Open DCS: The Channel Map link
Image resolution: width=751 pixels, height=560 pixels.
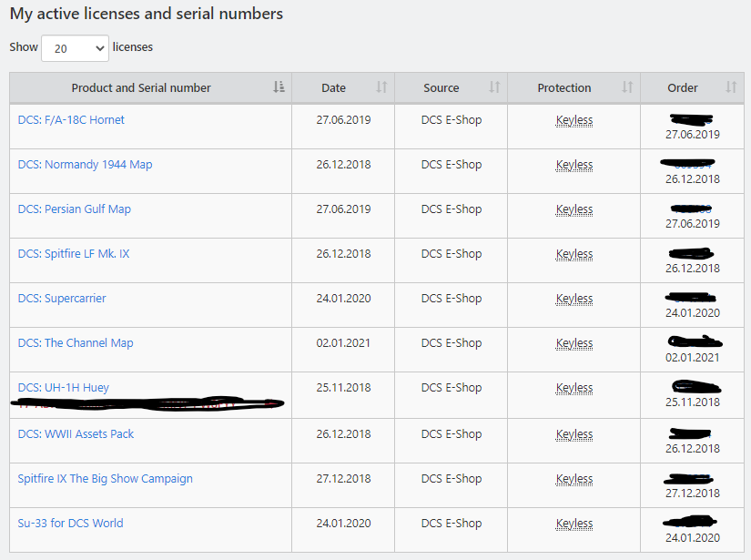click(x=76, y=343)
